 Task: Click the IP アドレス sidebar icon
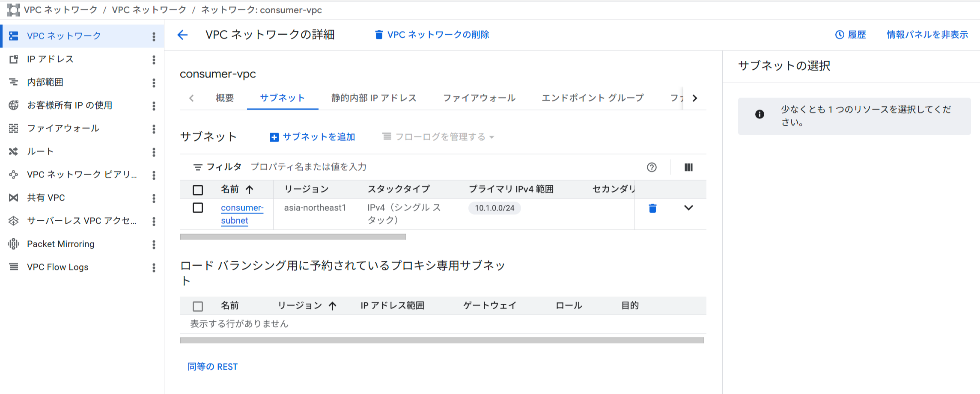pyautogui.click(x=13, y=59)
